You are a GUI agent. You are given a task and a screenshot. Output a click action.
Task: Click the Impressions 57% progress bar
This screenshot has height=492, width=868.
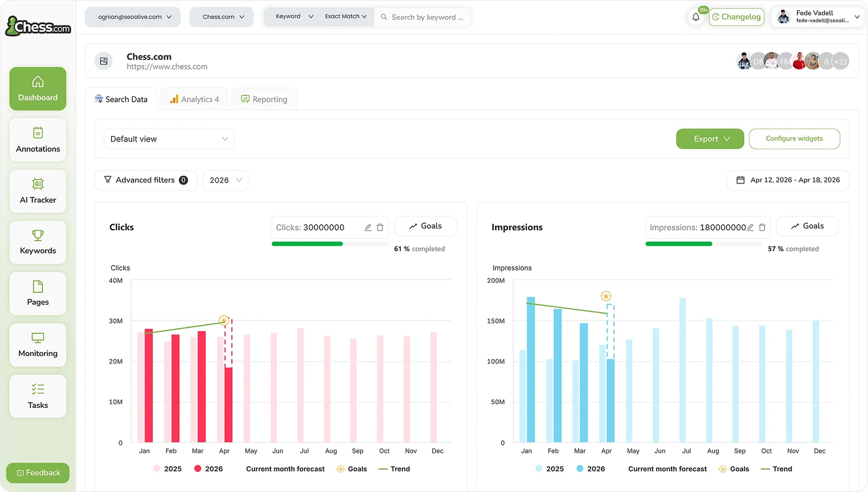(x=703, y=244)
